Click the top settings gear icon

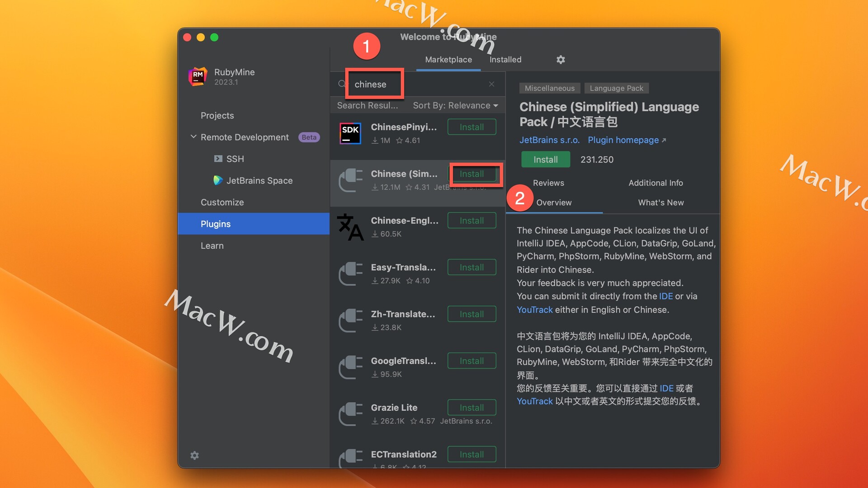click(x=560, y=58)
